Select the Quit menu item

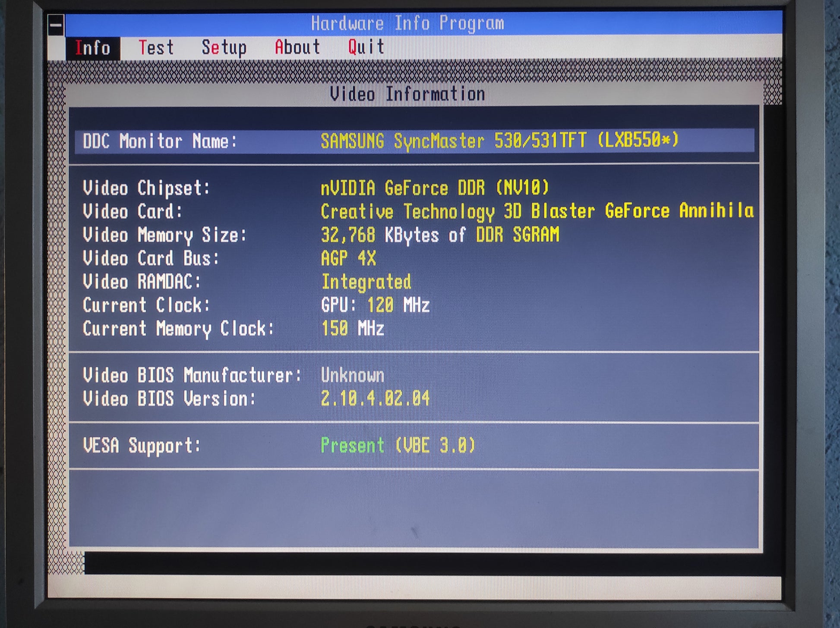pos(366,47)
